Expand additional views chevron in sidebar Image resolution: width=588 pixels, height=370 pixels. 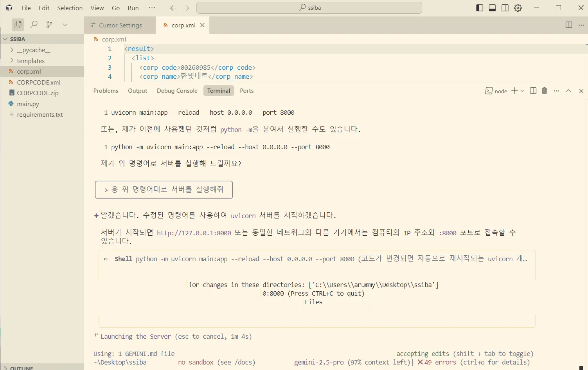coord(65,25)
